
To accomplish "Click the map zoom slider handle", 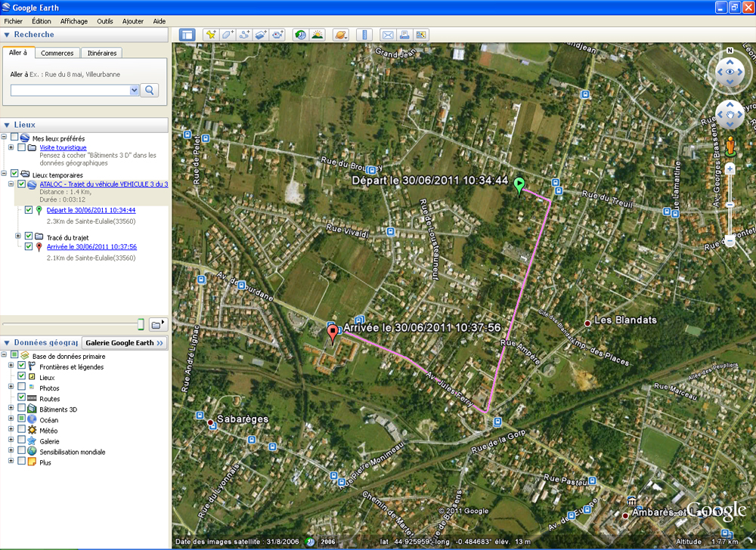I will 730,204.
